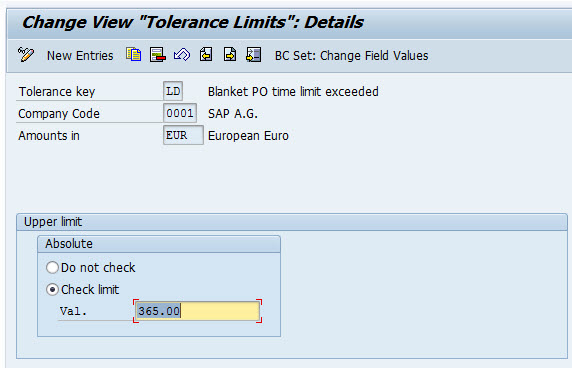Click the Delete entry icon
This screenshot has width=572, height=368.
[158, 55]
